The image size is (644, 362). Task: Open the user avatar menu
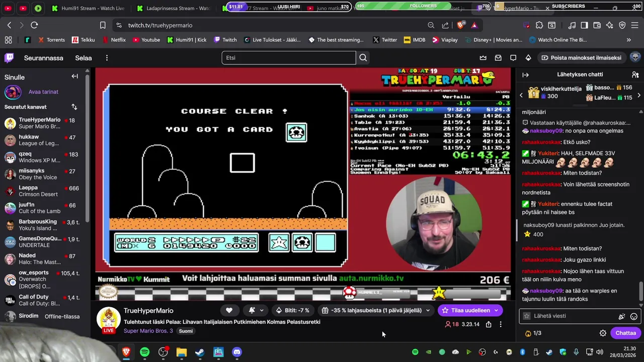pos(635,57)
